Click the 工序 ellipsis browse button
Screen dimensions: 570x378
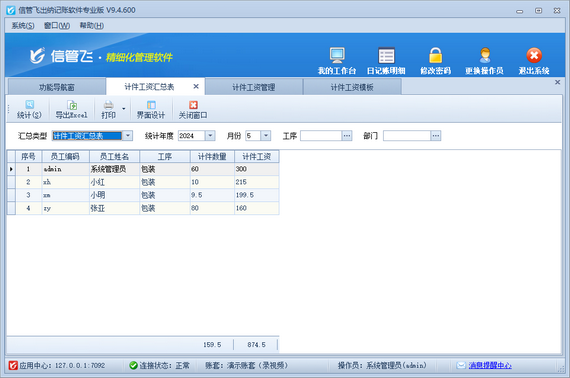click(x=347, y=136)
